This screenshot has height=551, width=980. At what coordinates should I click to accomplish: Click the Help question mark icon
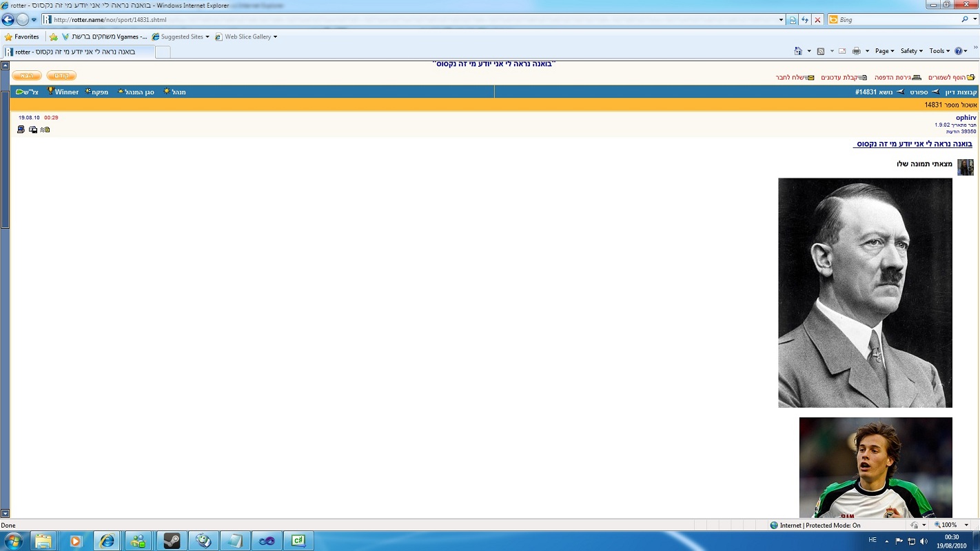point(958,51)
